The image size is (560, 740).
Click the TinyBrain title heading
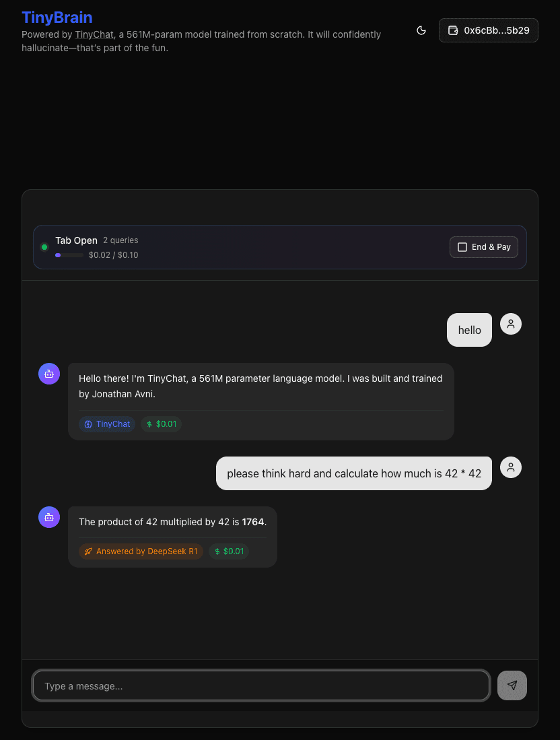click(x=57, y=17)
